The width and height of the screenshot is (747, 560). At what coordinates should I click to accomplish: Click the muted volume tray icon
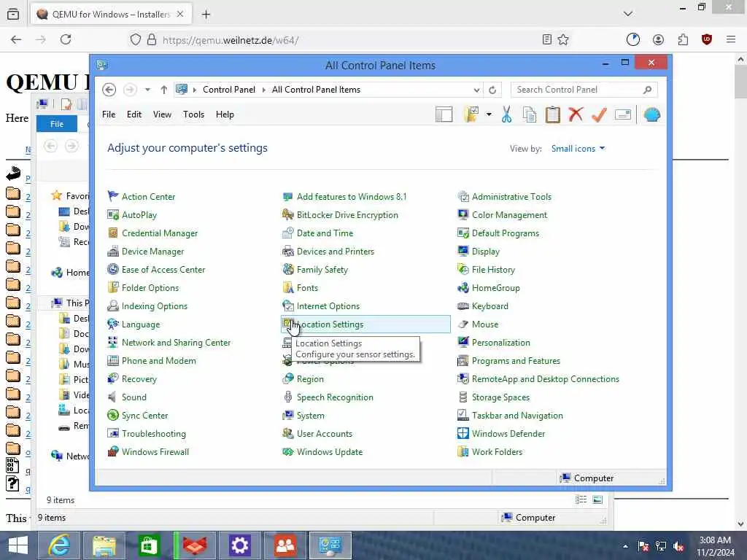coord(678,546)
